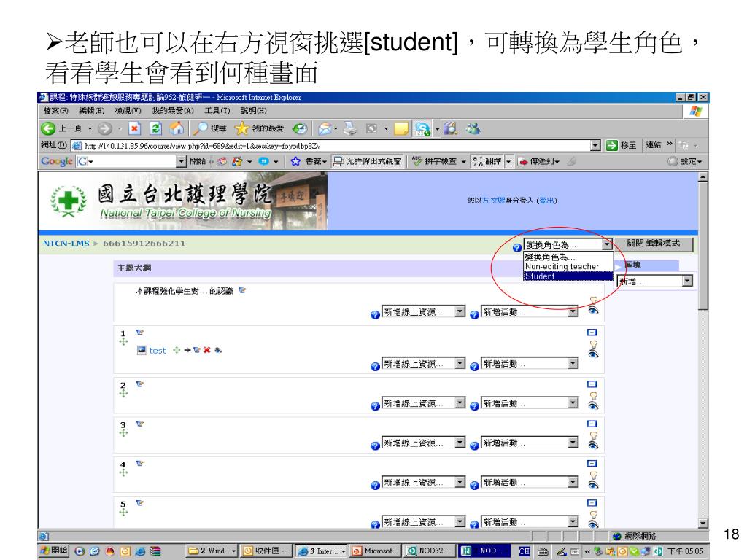Hide section 4 with the eye icon

[x=593, y=485]
